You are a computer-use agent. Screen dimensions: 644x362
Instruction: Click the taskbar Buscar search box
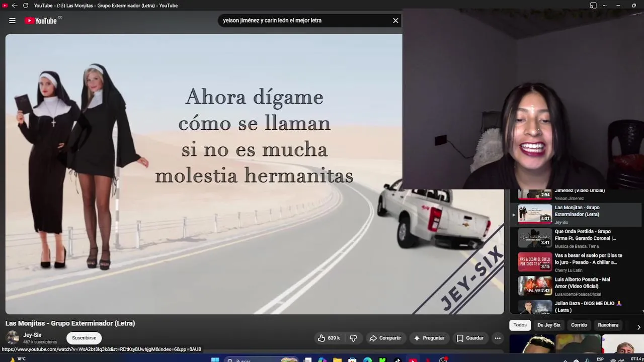[262, 360]
